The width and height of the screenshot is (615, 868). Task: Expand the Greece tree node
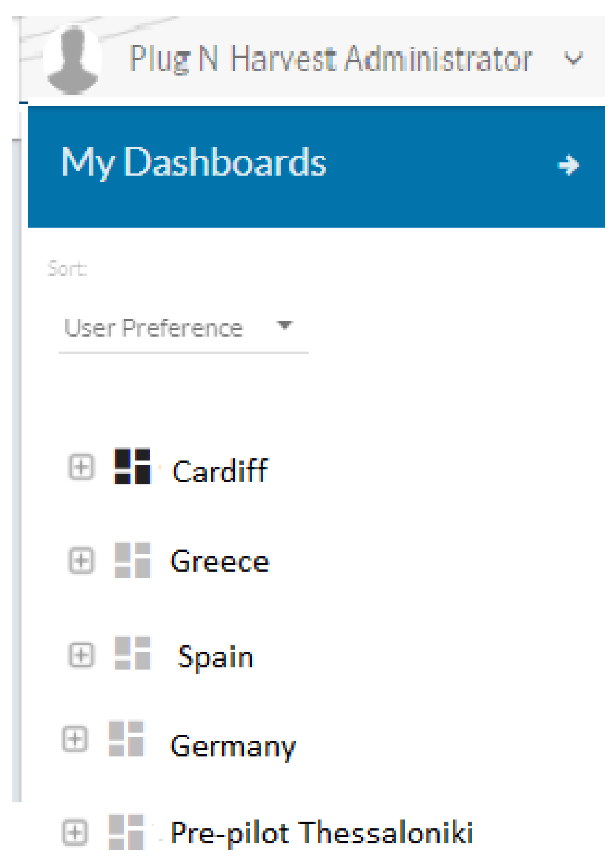[x=81, y=560]
